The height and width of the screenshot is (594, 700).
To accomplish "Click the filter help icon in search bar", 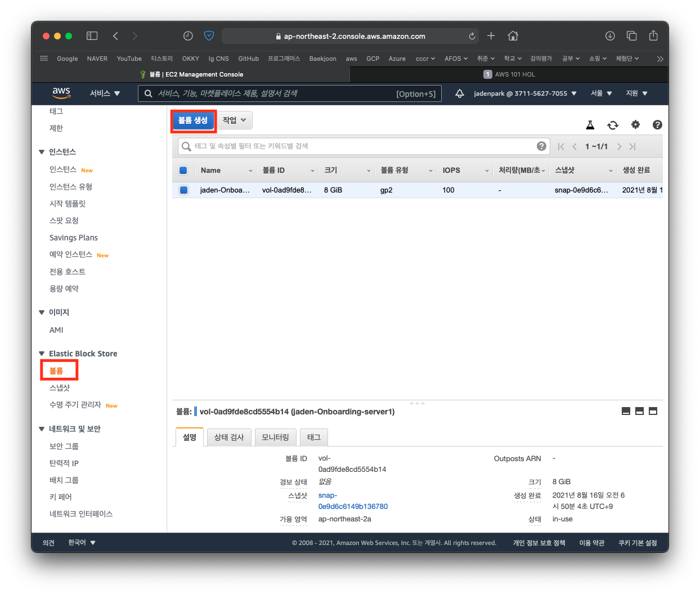I will point(541,146).
